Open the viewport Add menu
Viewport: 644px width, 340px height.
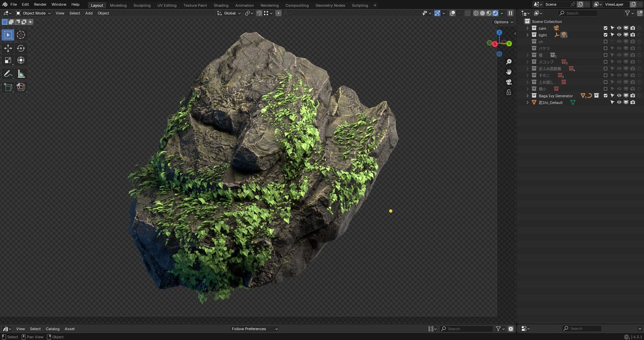89,13
